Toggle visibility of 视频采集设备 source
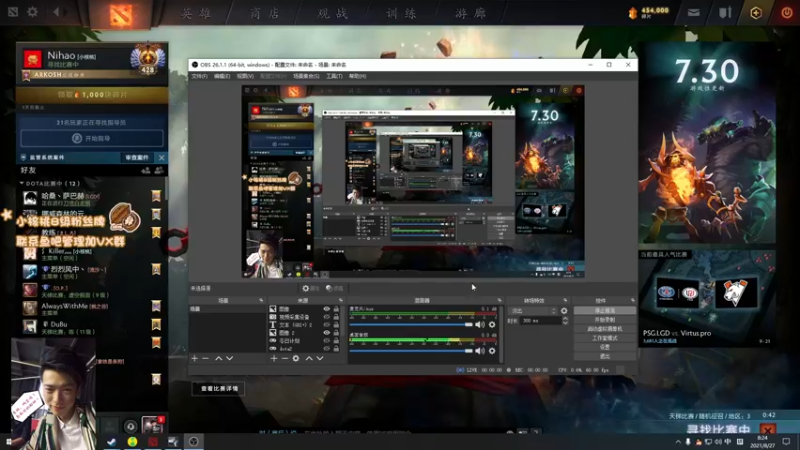 [327, 317]
